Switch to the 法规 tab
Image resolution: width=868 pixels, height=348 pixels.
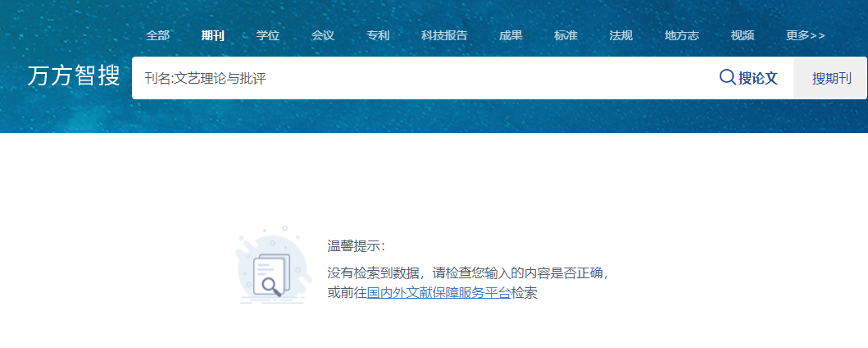coord(620,35)
